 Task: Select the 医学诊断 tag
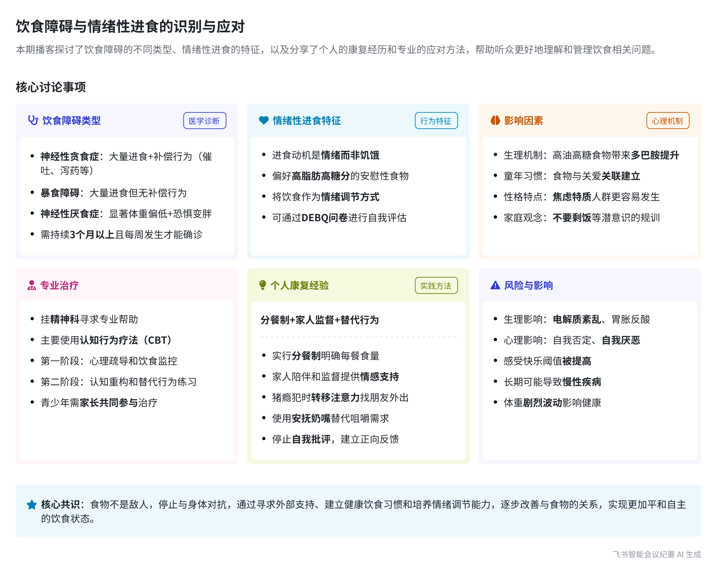coord(204,121)
